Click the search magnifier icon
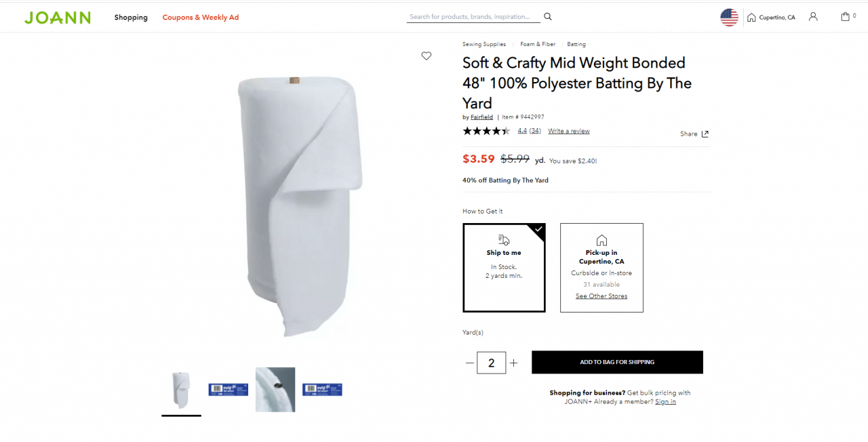Image resolution: width=868 pixels, height=442 pixels. pyautogui.click(x=548, y=17)
